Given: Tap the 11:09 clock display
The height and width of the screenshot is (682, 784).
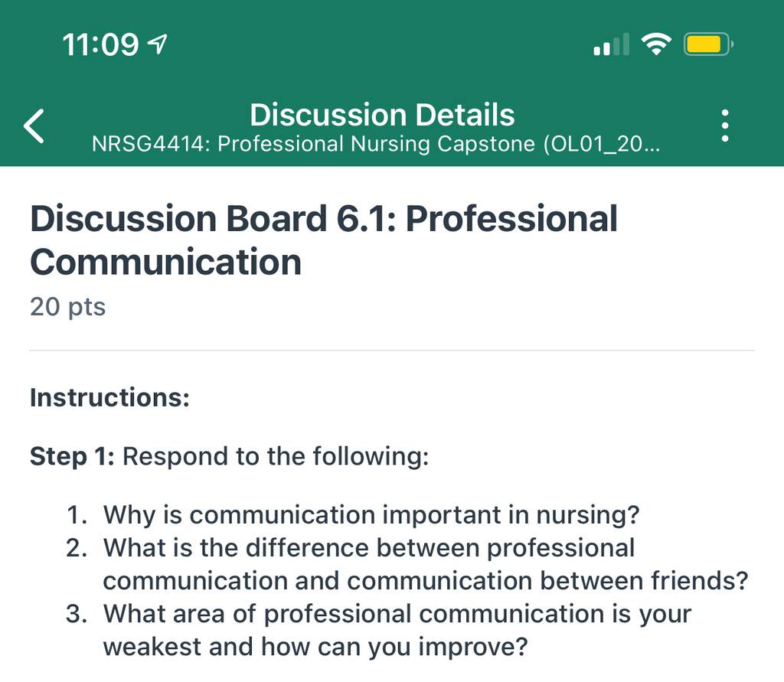Looking at the screenshot, I should coord(100,44).
